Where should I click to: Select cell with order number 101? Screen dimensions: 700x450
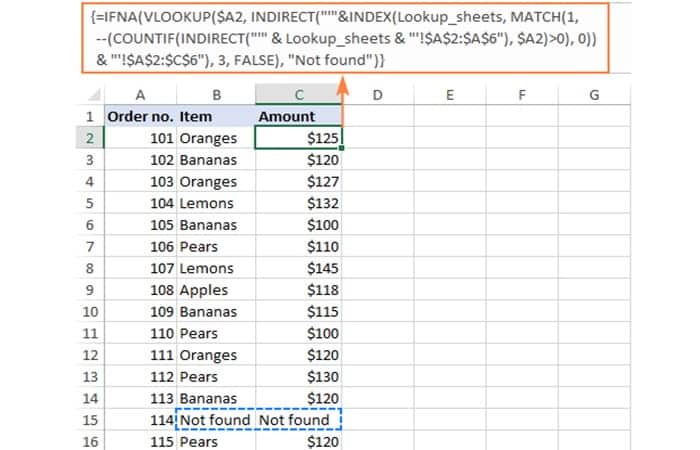(x=141, y=138)
